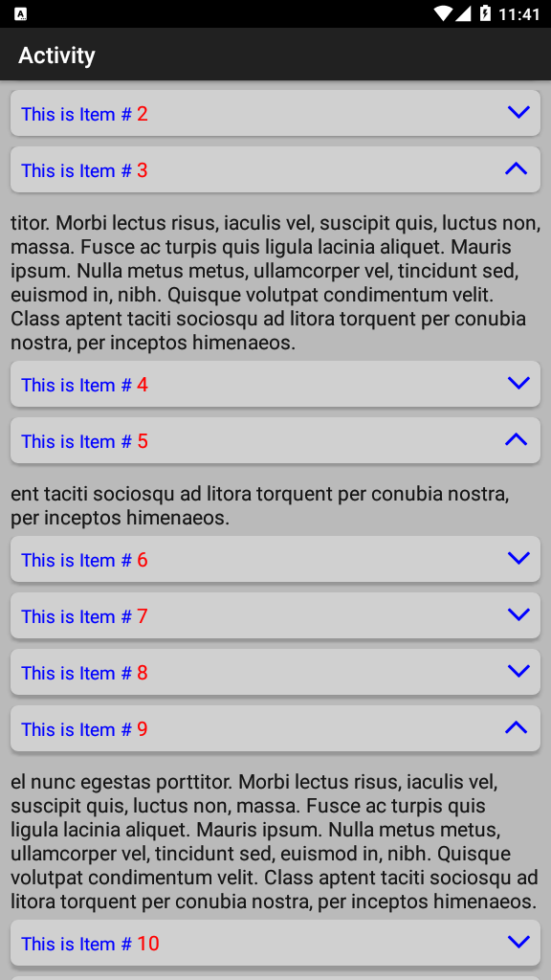
Task: Open Item # 7 via chevron icon
Action: pos(518,615)
